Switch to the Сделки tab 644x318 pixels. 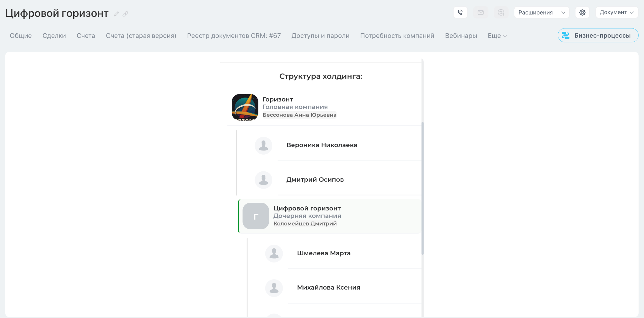click(x=54, y=36)
